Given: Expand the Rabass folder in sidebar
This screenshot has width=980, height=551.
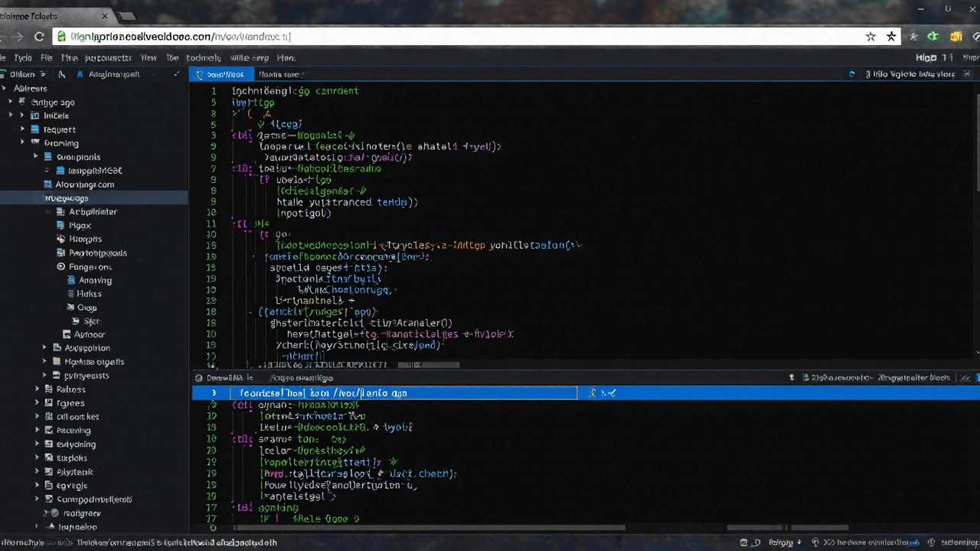Looking at the screenshot, I should [37, 390].
